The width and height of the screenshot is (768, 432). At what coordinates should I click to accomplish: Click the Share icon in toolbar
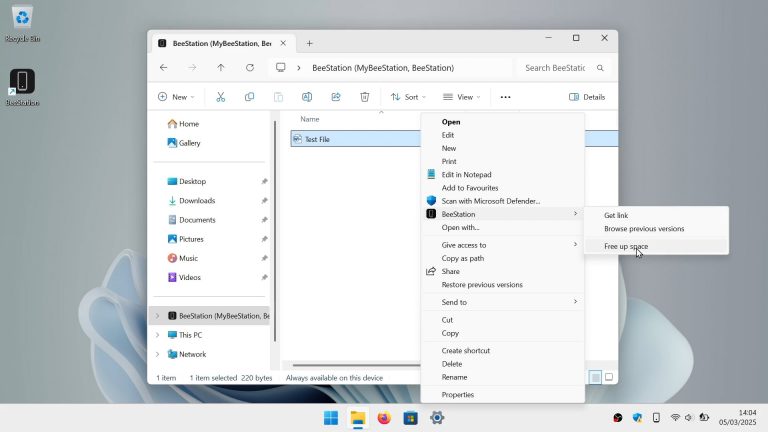(336, 97)
